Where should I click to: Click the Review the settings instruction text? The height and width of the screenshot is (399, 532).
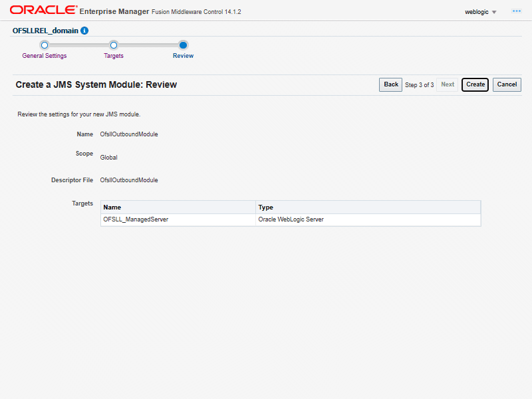pyautogui.click(x=78, y=114)
